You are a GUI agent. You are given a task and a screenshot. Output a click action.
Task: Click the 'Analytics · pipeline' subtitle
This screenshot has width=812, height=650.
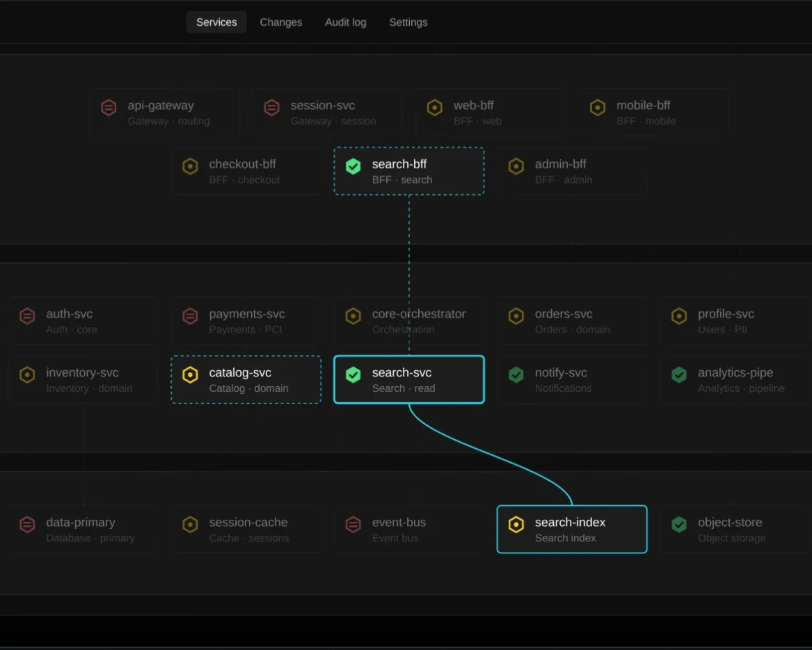point(742,388)
